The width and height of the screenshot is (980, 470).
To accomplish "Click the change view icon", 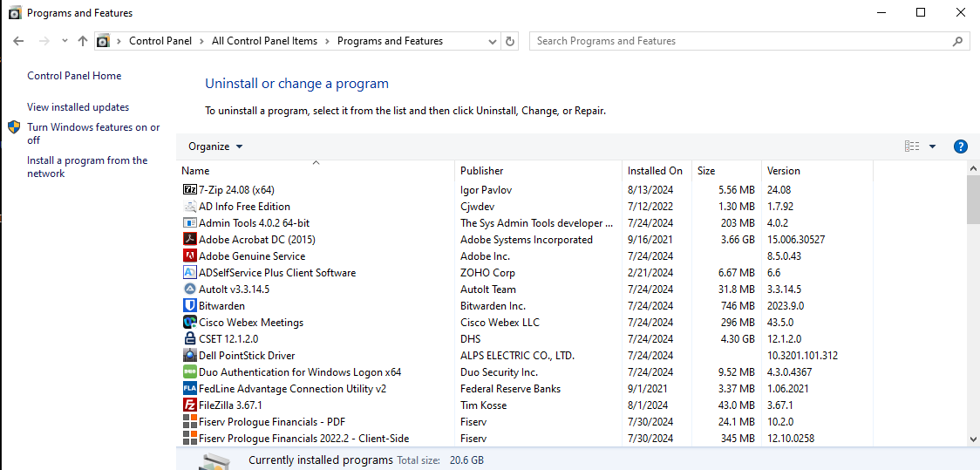I will (x=912, y=146).
